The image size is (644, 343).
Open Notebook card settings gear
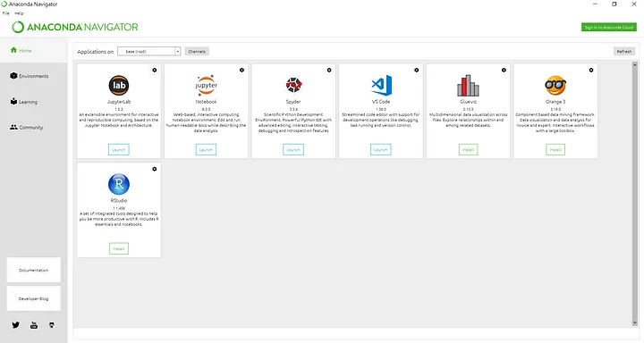(x=241, y=71)
